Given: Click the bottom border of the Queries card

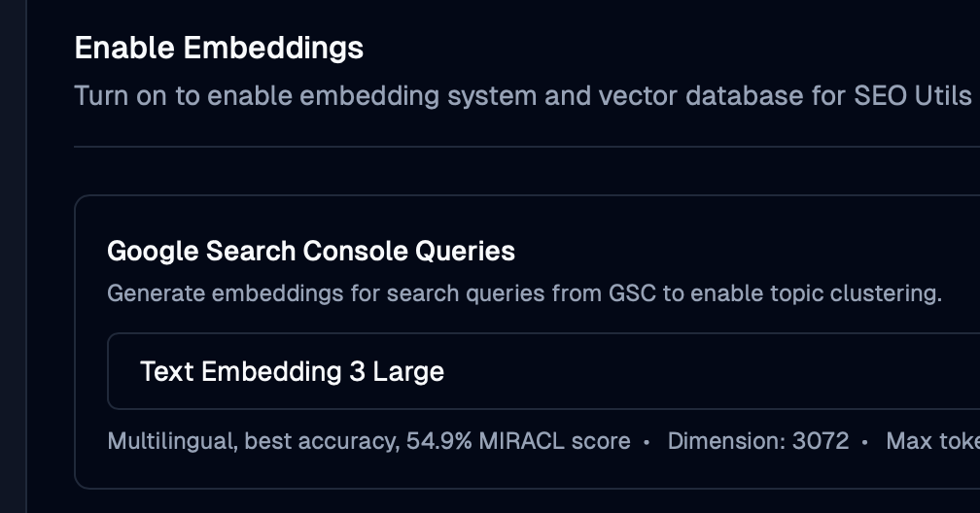Looking at the screenshot, I should click(x=525, y=488).
